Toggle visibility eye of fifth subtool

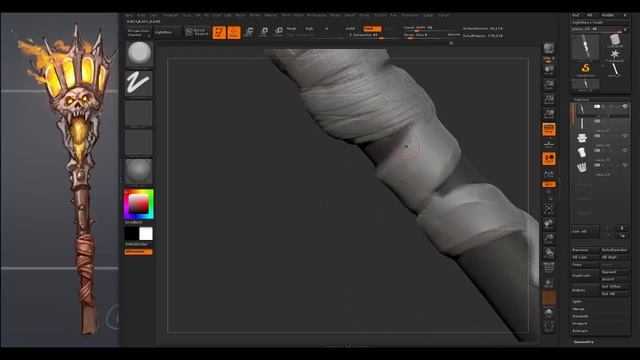625,165
